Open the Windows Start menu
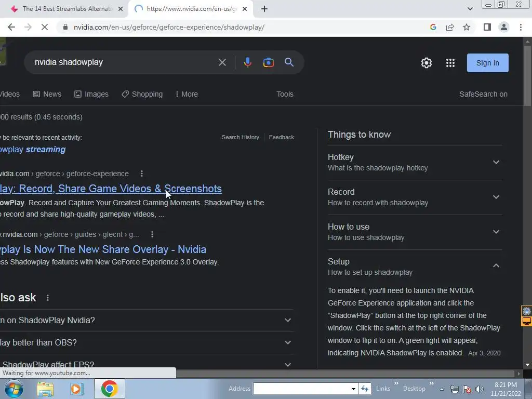 [14, 389]
